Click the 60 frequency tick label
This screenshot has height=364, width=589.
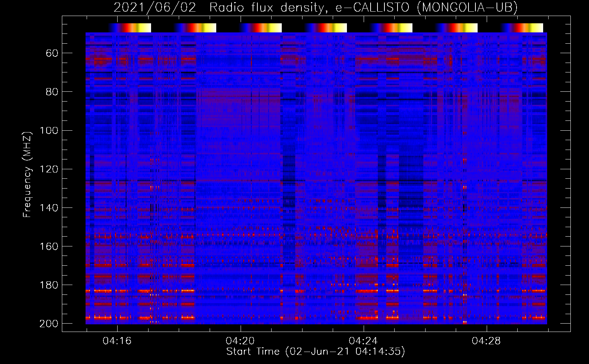52,54
